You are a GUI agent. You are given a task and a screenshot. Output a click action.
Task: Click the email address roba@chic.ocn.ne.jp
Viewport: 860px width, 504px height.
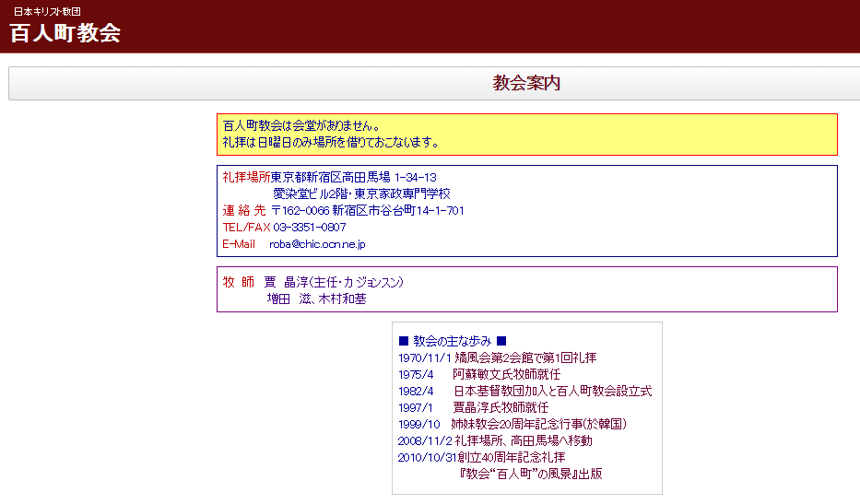pyautogui.click(x=317, y=244)
